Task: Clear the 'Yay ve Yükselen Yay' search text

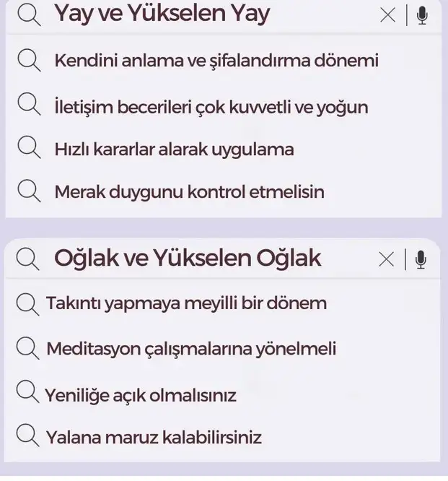Action: click(387, 15)
